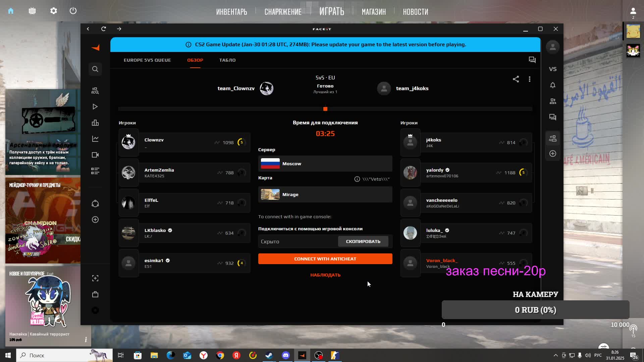644x362 pixels.
Task: Open player Clownzv's row
Action: [x=184, y=142]
